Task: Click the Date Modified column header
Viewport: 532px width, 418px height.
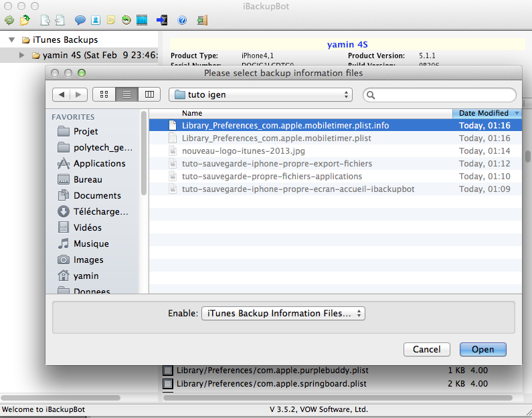Action: [487, 113]
